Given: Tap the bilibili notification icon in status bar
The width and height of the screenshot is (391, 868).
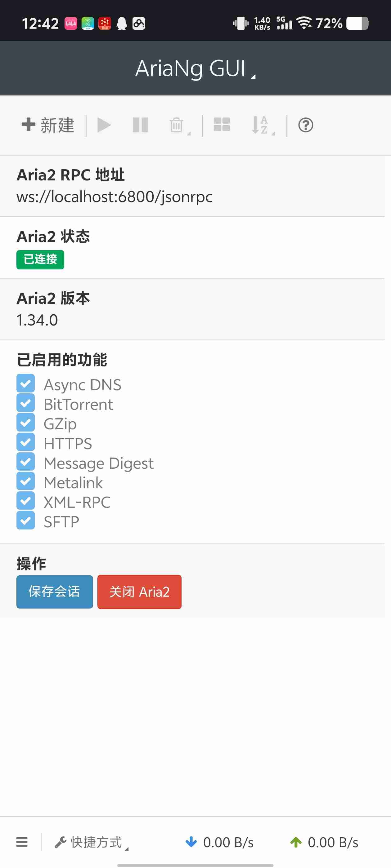Looking at the screenshot, I should click(x=71, y=24).
